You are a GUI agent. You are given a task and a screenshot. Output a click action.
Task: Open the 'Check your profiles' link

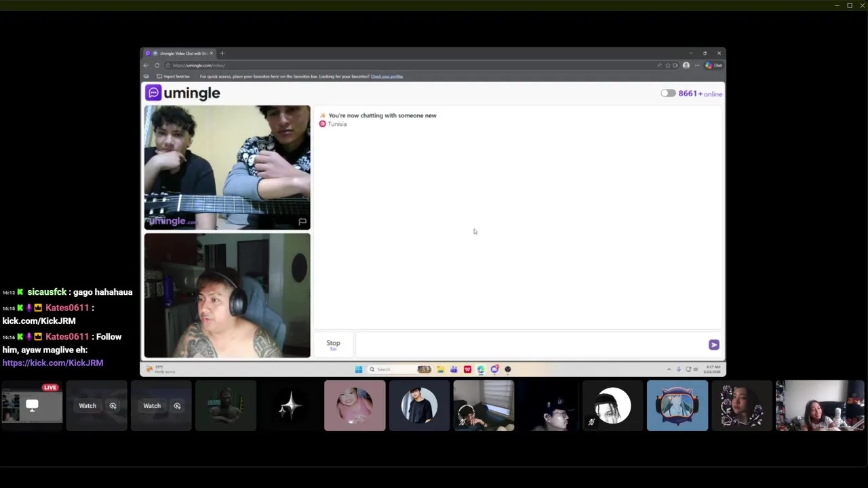pos(387,77)
